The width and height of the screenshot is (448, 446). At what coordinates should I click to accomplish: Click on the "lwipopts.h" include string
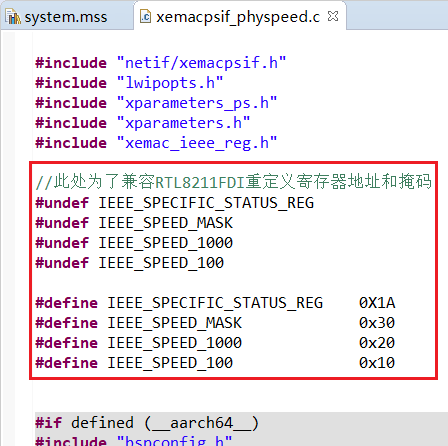point(170,83)
